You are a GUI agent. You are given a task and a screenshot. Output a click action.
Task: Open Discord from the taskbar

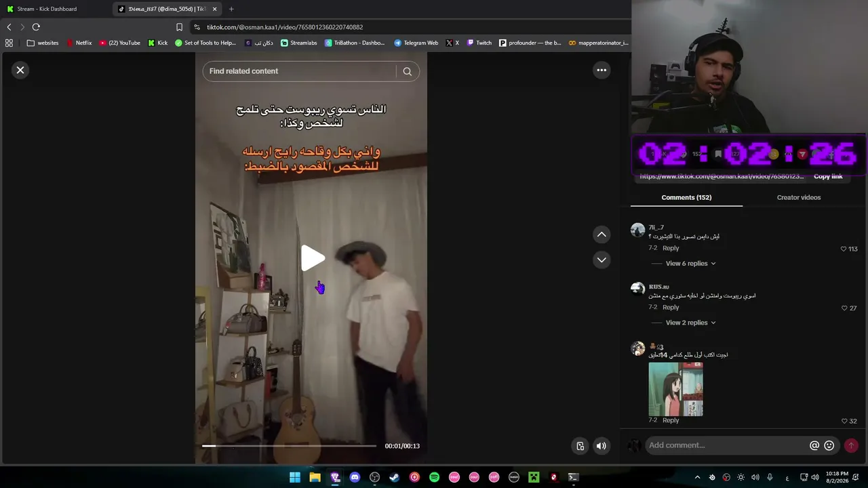tap(355, 477)
